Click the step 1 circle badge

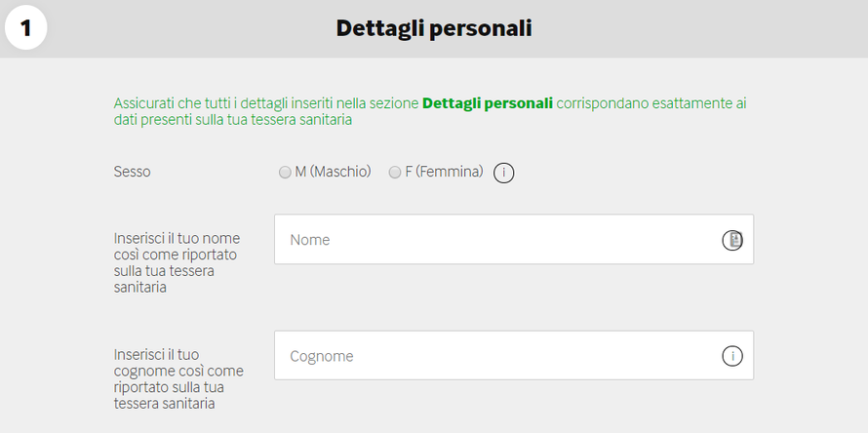[26, 28]
